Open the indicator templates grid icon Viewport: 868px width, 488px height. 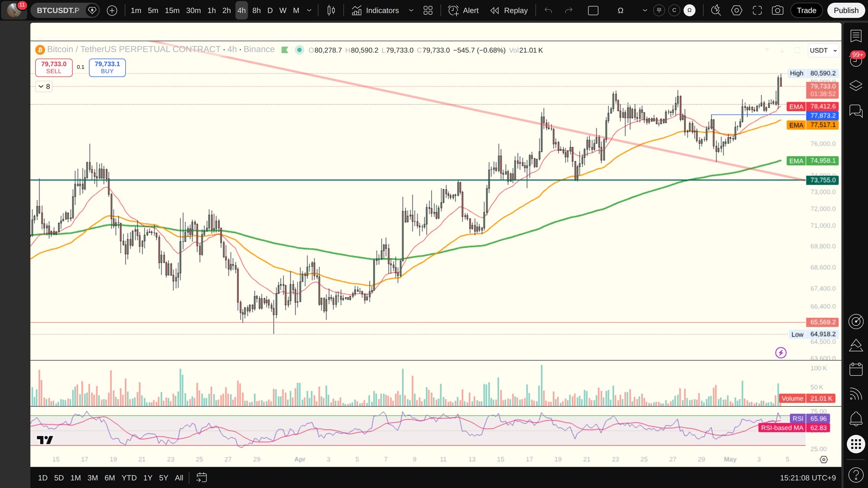(428, 10)
